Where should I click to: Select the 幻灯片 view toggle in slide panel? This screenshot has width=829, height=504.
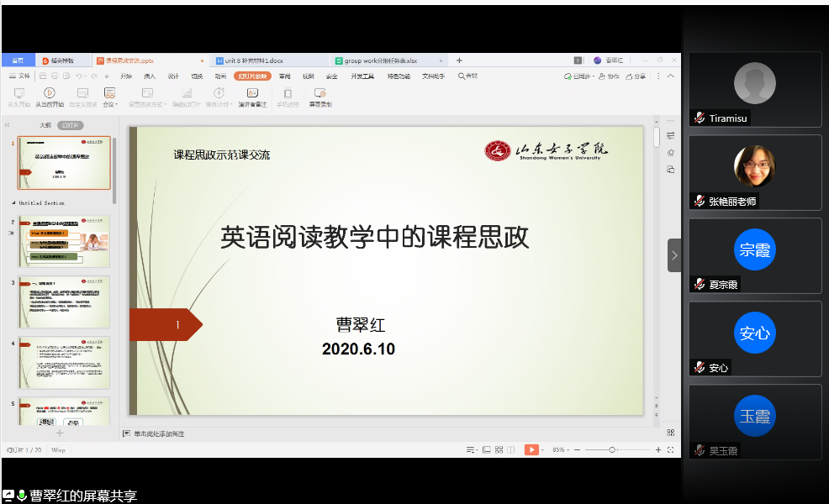[x=70, y=125]
